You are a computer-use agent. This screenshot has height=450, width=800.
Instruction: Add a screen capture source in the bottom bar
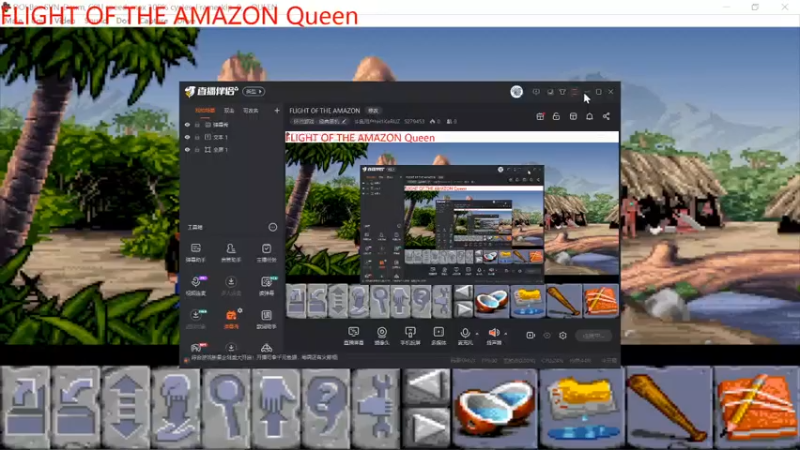coord(354,336)
